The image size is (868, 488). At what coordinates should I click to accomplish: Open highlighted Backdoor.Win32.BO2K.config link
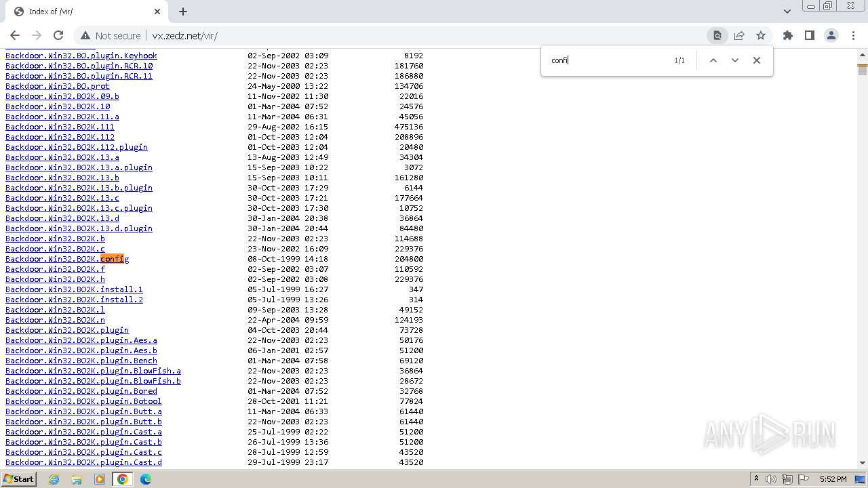tap(67, 259)
